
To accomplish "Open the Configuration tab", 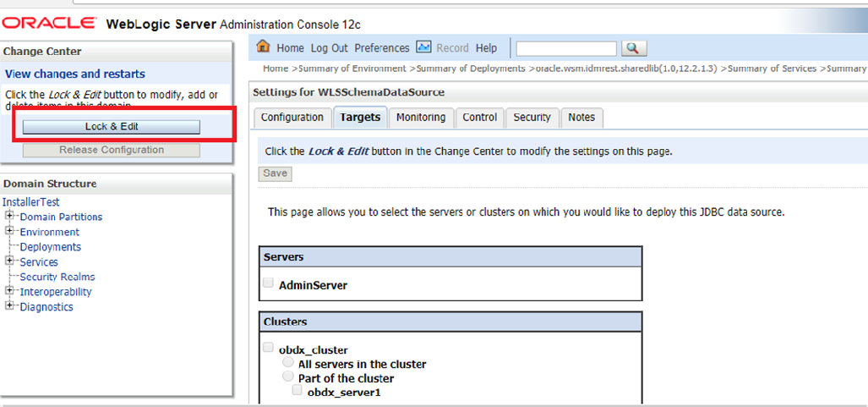I will click(x=292, y=118).
